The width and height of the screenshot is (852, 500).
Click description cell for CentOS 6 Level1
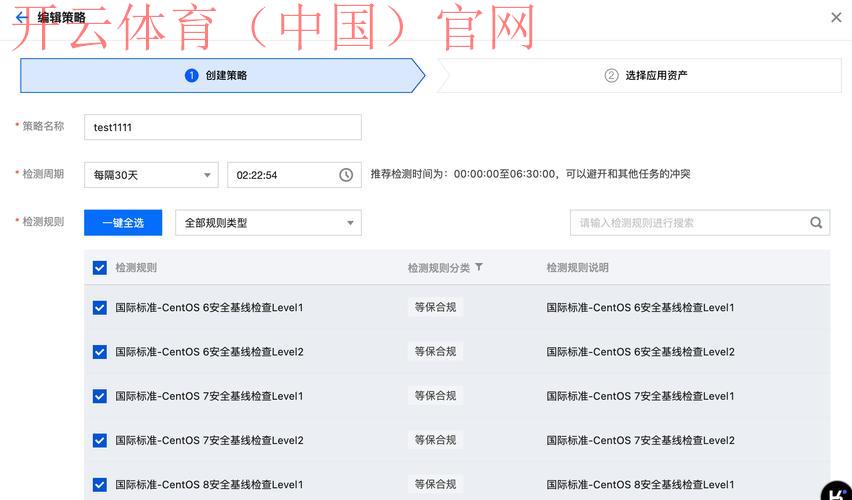640,308
